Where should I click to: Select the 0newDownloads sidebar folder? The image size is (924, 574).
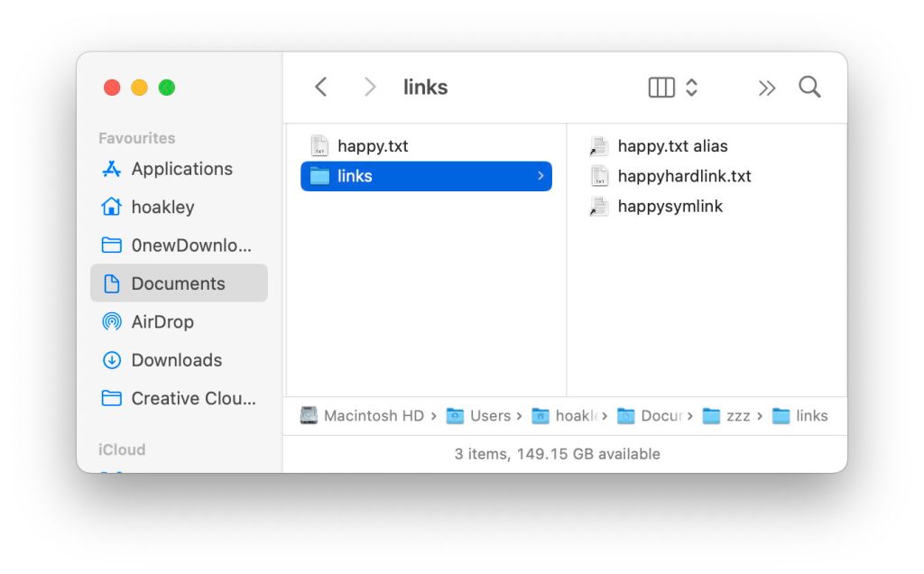coord(190,245)
